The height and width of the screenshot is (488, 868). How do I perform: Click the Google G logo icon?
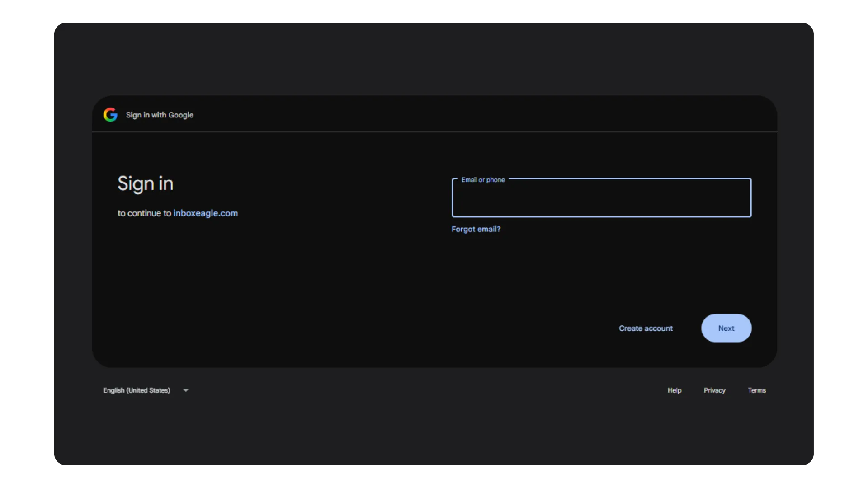[110, 115]
